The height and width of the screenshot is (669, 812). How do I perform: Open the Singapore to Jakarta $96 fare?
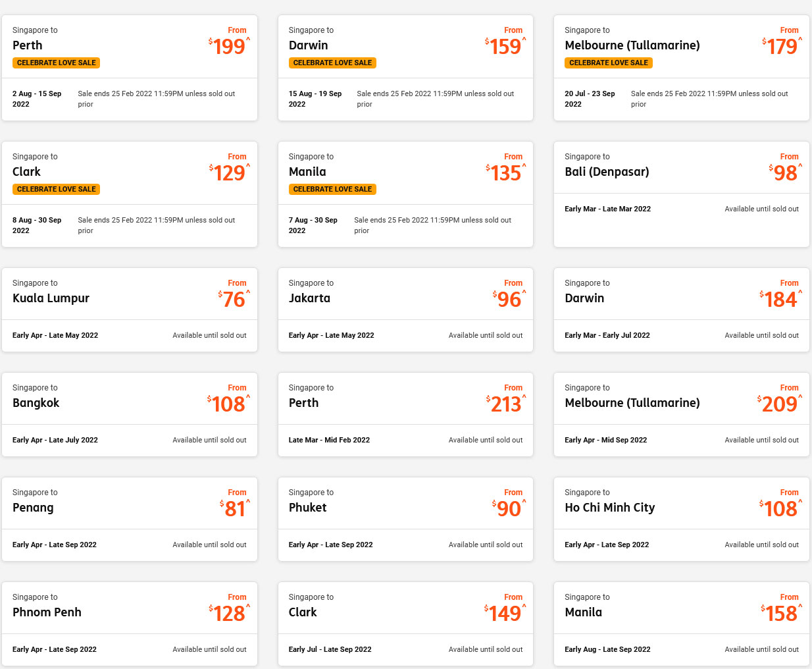click(405, 309)
